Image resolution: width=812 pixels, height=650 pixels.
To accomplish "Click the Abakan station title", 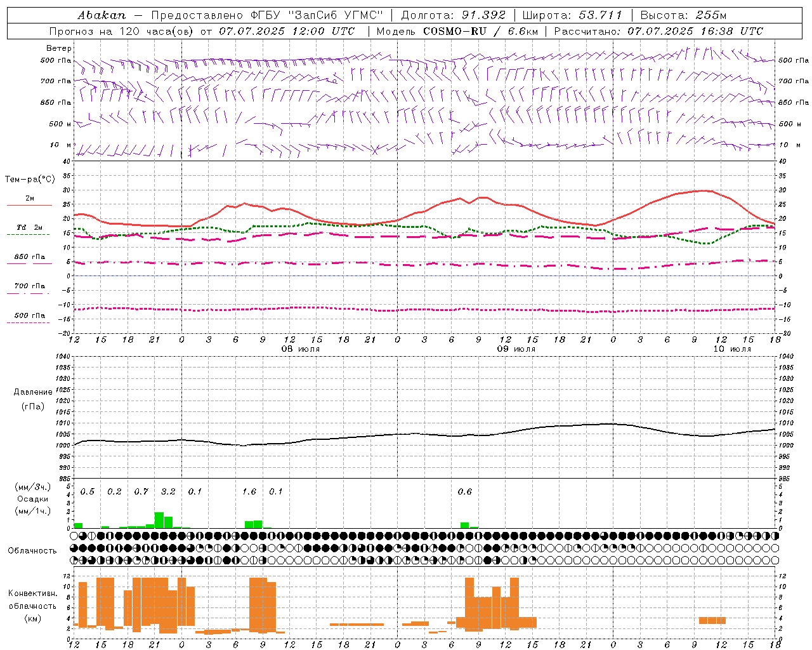I will [x=102, y=15].
